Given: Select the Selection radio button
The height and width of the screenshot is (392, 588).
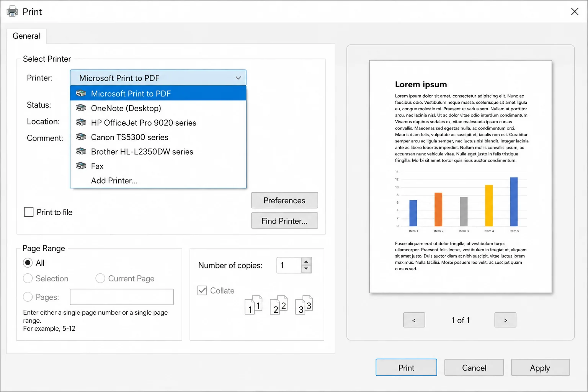Looking at the screenshot, I should pyautogui.click(x=28, y=278).
